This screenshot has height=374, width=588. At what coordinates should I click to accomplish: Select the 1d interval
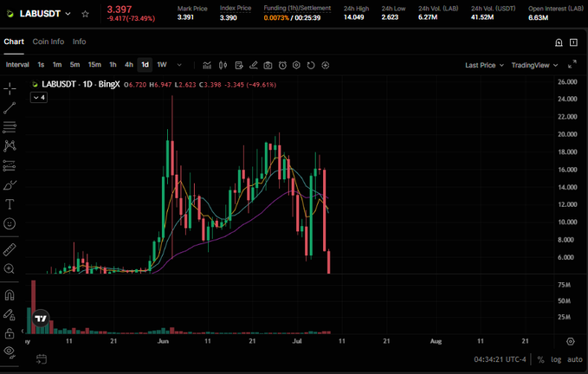145,65
